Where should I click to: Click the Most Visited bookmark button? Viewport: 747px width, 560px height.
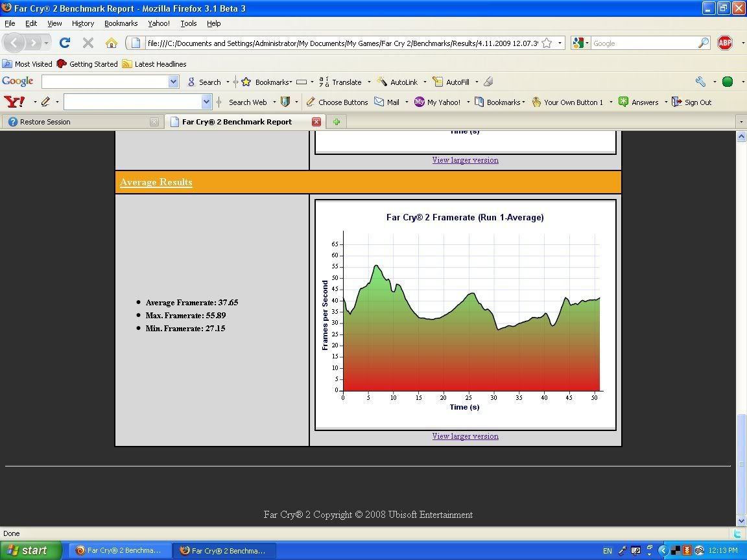(27, 64)
